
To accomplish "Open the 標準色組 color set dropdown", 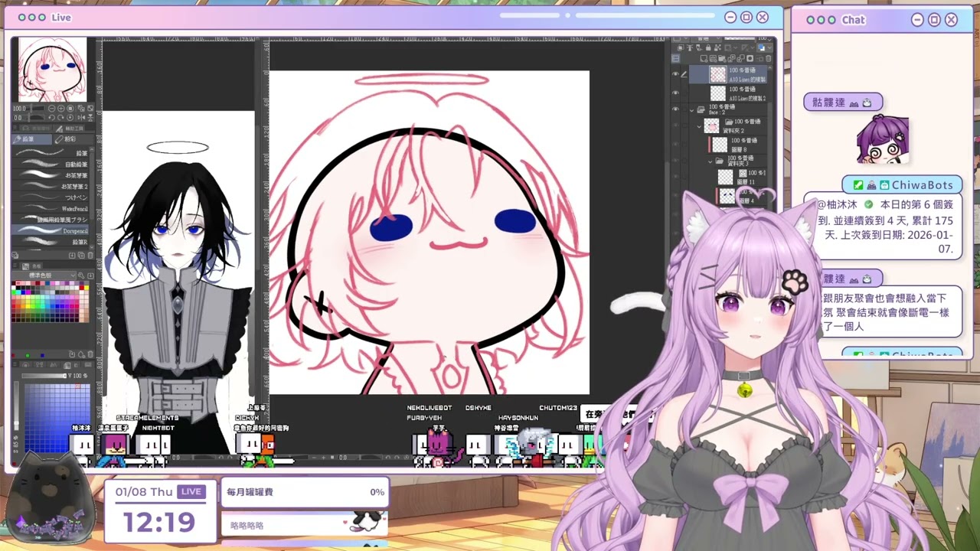I will [44, 275].
